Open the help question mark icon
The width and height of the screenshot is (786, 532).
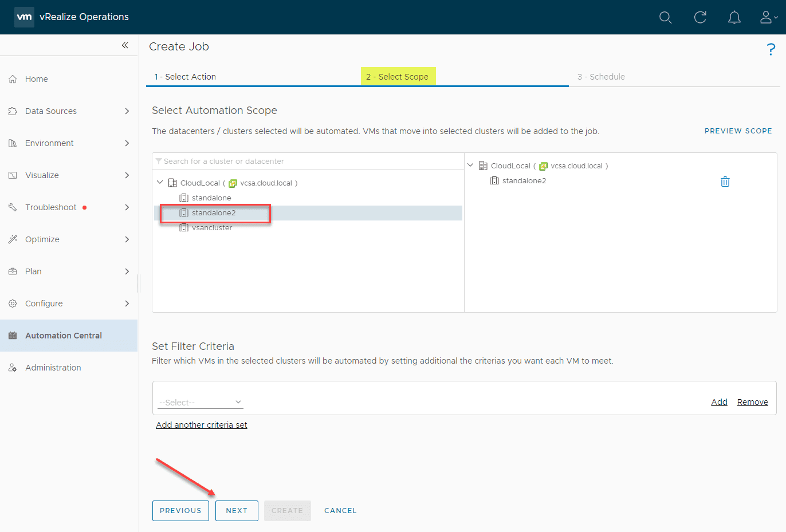pyautogui.click(x=771, y=49)
